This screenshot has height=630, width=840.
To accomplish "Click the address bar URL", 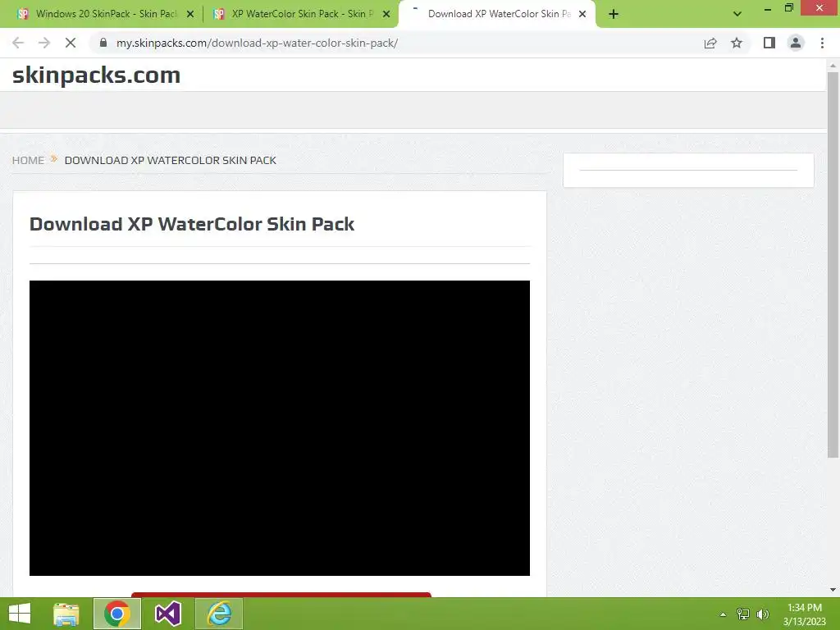I will coord(257,43).
